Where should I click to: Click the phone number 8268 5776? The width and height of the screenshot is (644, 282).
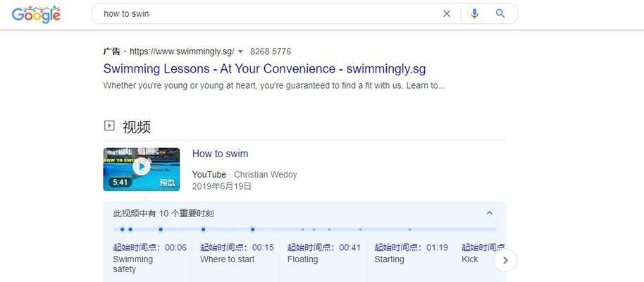[x=271, y=51]
